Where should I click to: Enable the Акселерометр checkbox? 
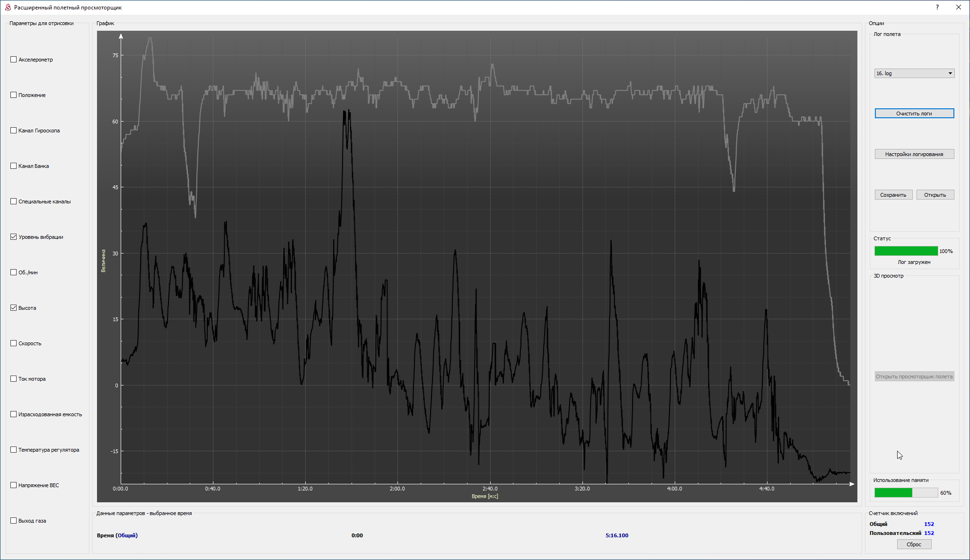(14, 60)
